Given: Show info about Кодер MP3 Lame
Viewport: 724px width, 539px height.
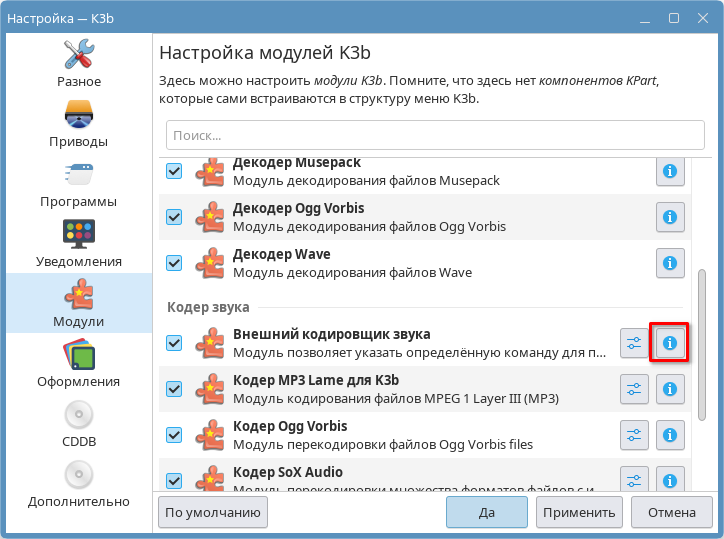Looking at the screenshot, I should [670, 389].
